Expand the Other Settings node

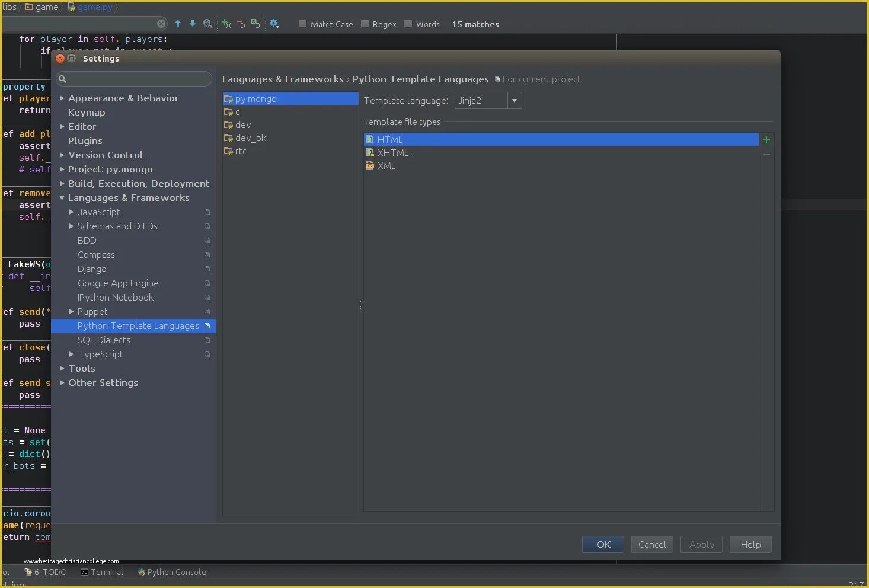(62, 383)
